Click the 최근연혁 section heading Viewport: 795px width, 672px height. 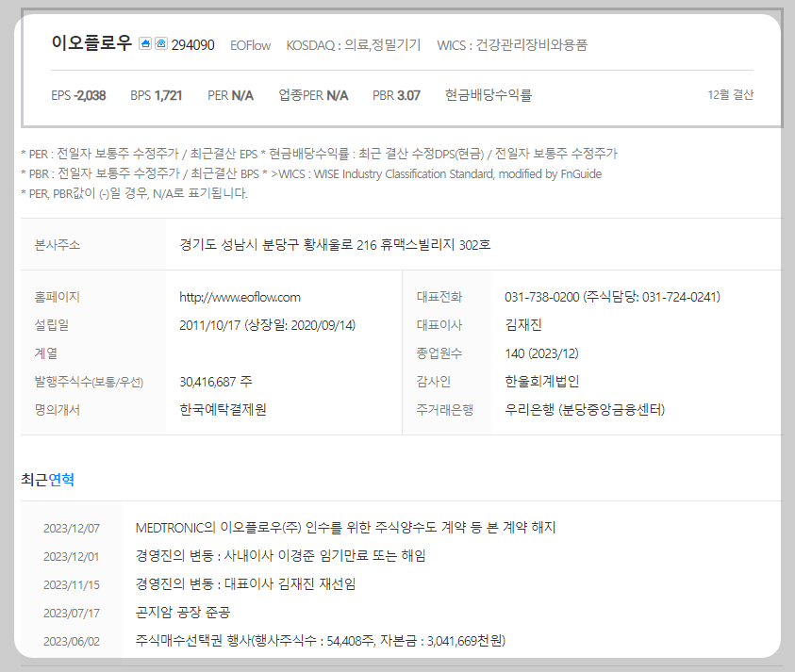point(48,480)
